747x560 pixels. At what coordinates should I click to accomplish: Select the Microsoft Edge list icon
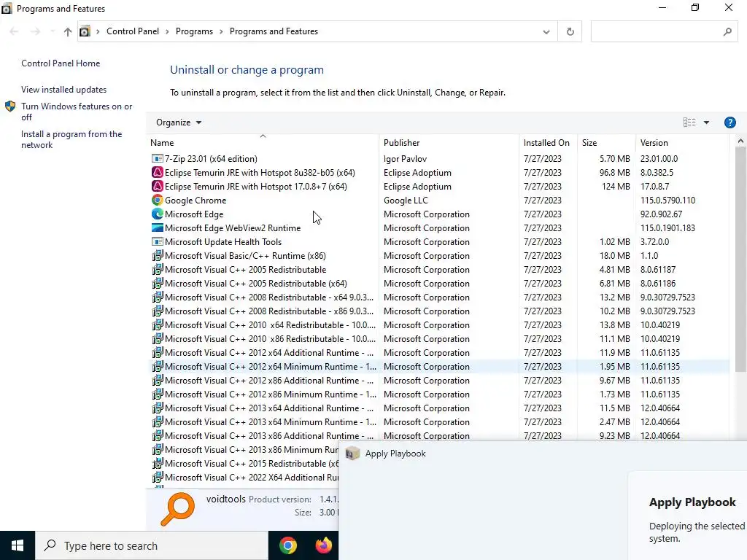tap(158, 214)
